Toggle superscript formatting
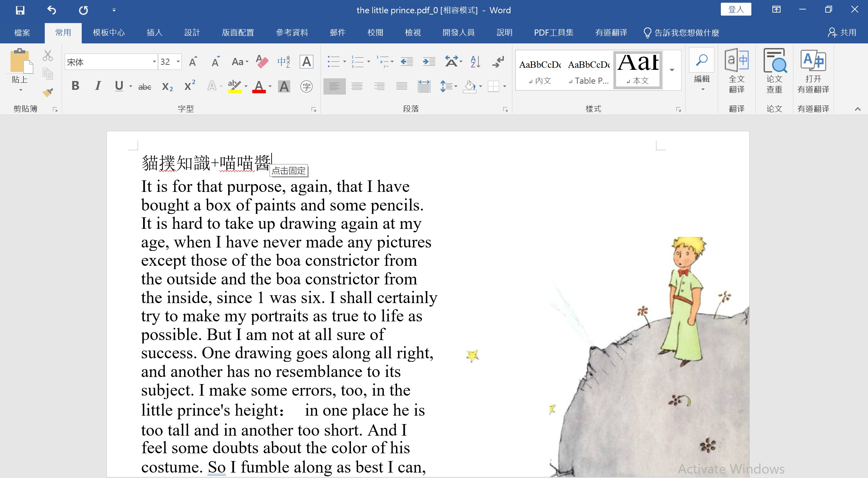 pos(190,85)
